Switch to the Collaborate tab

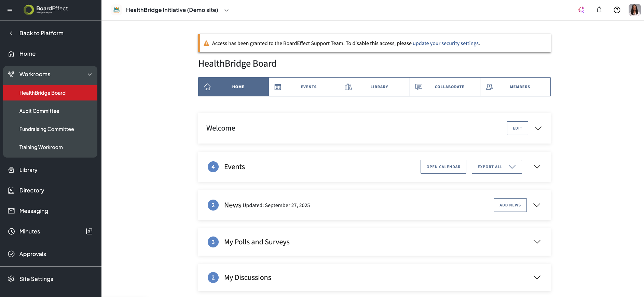pyautogui.click(x=445, y=87)
